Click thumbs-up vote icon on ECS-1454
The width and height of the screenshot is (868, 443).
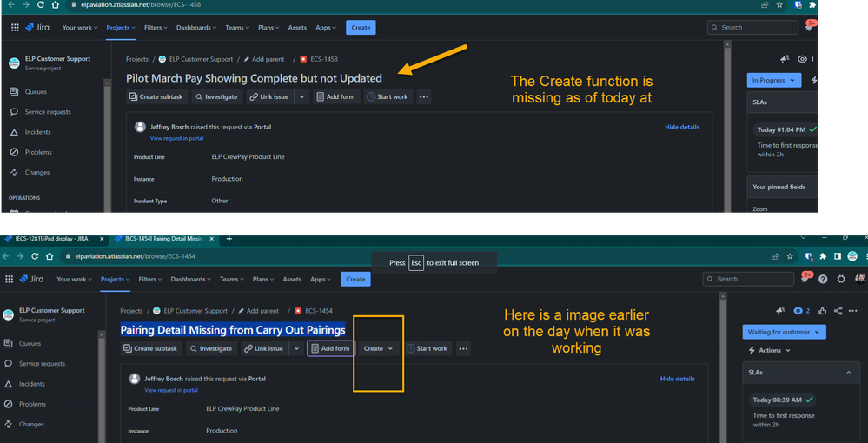(822, 311)
